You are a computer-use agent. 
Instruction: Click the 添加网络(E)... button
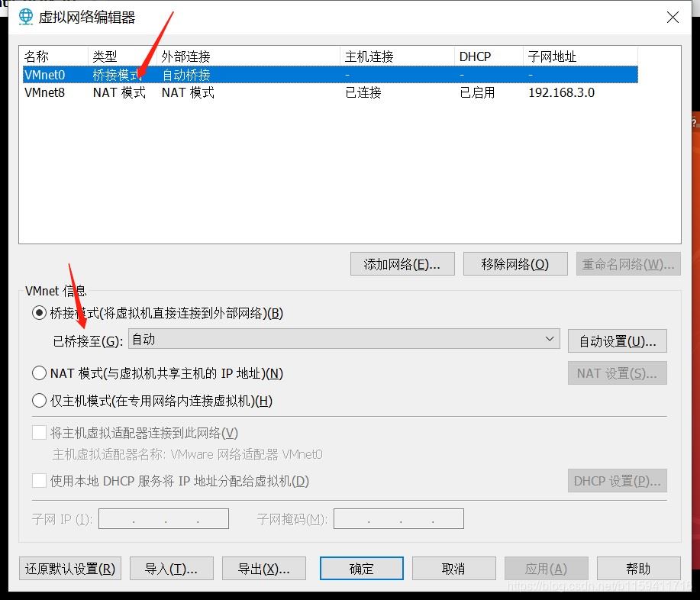[x=402, y=264]
